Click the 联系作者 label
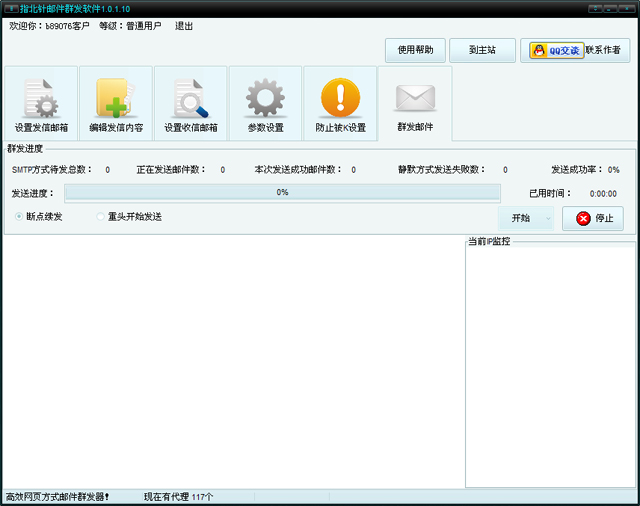 click(603, 50)
